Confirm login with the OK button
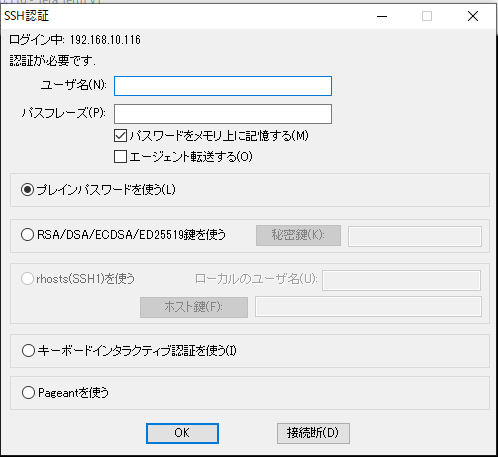This screenshot has height=457, width=498. point(182,433)
